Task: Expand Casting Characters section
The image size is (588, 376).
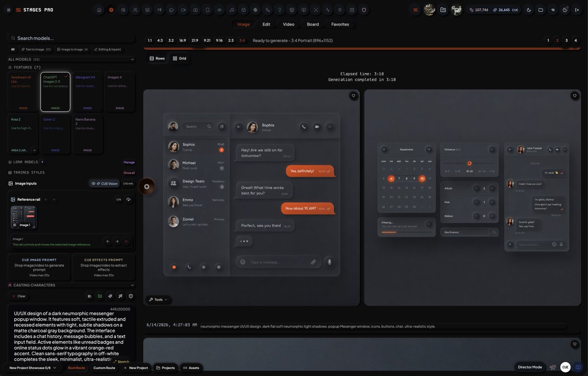Action: [132, 285]
